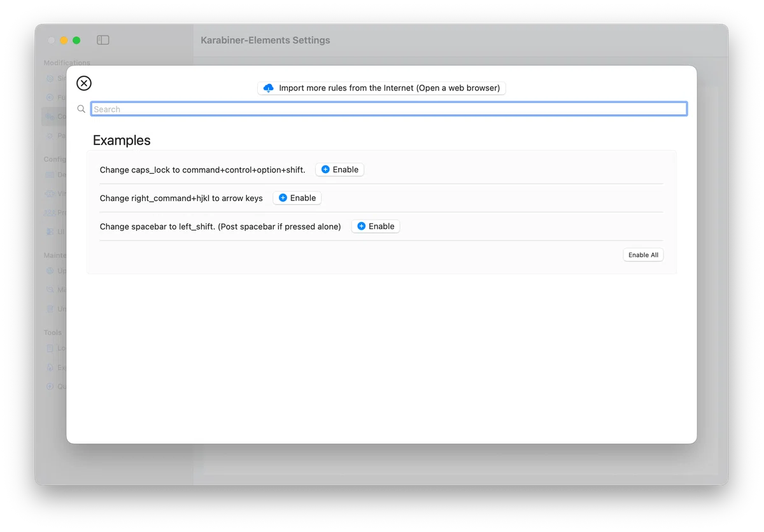
Task: Click the Examples heading
Action: tap(122, 140)
